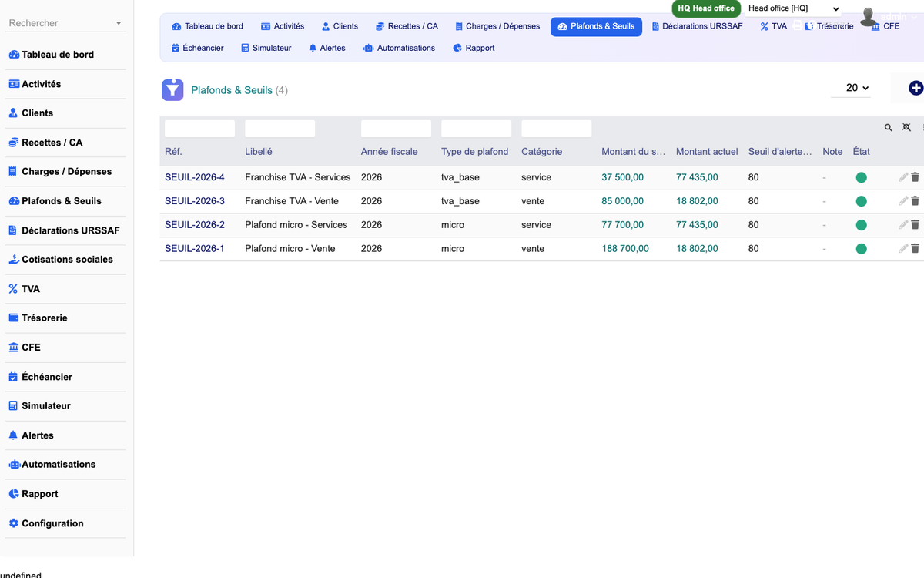Open Rapport top tab

click(x=474, y=48)
